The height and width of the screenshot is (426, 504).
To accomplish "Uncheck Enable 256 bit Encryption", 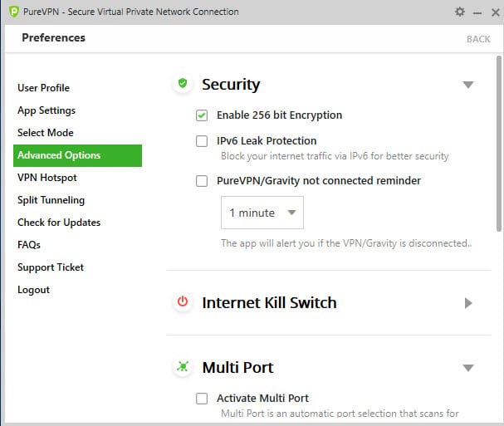I will tap(202, 115).
